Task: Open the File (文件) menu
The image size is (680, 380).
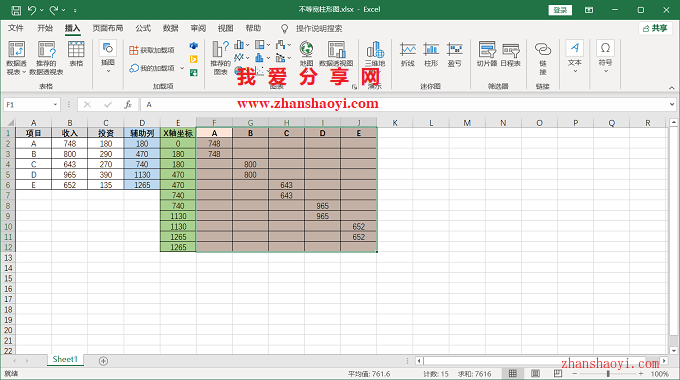Action: (16, 28)
